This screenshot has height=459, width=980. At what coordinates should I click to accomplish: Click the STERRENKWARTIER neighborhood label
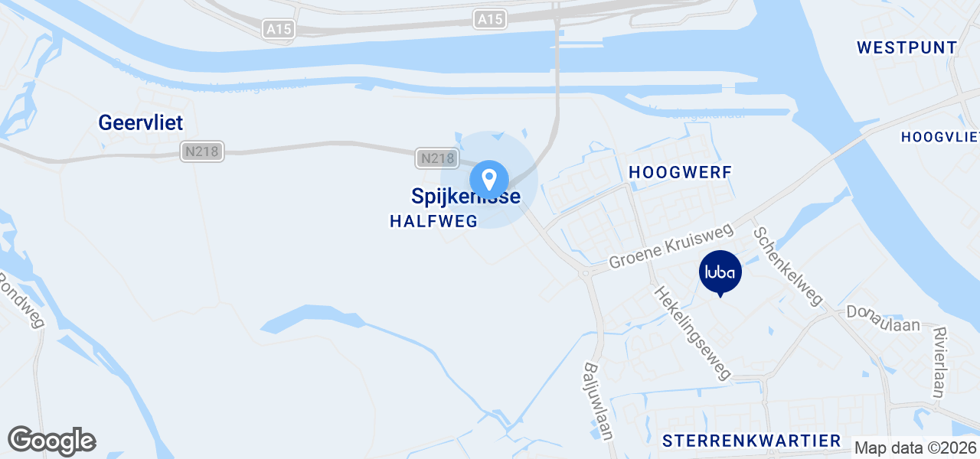point(752,441)
